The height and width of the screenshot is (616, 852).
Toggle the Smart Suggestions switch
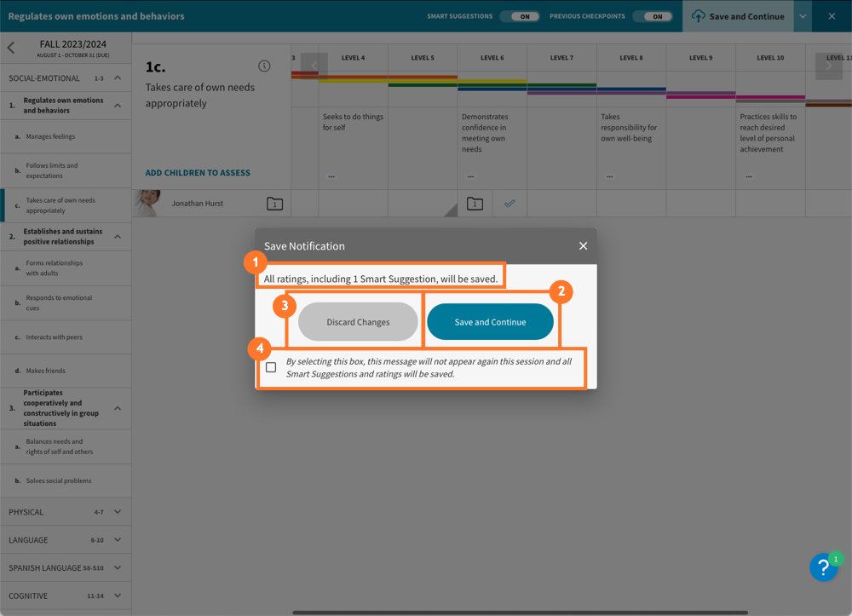point(520,16)
